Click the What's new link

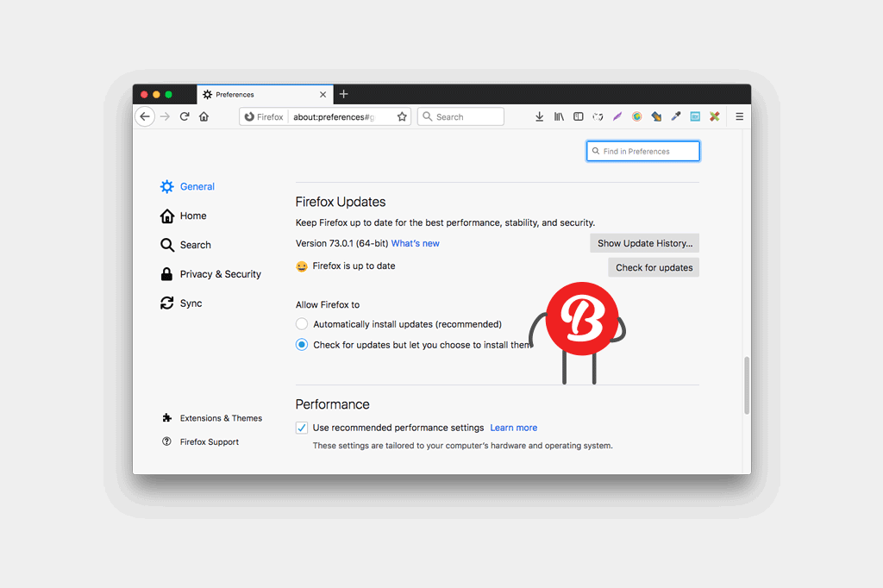pos(415,243)
